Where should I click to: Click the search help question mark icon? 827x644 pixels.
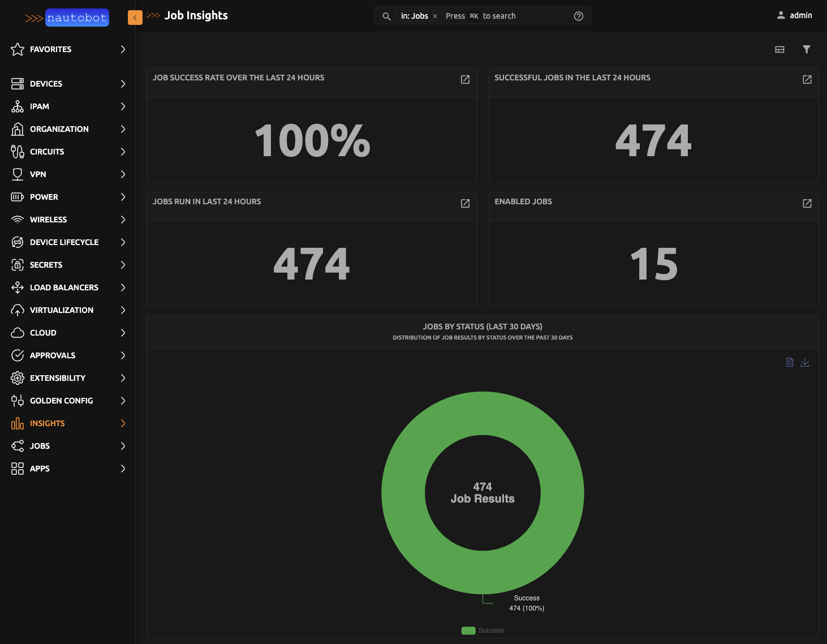pyautogui.click(x=578, y=16)
